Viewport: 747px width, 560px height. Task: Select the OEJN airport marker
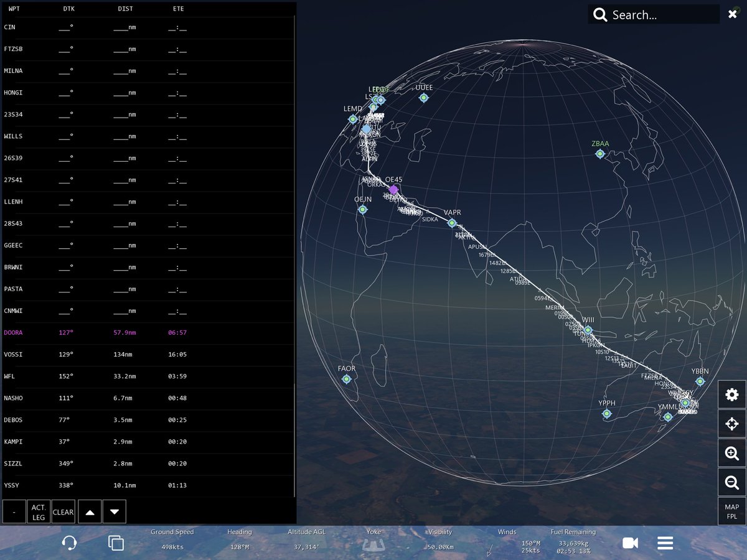363,210
